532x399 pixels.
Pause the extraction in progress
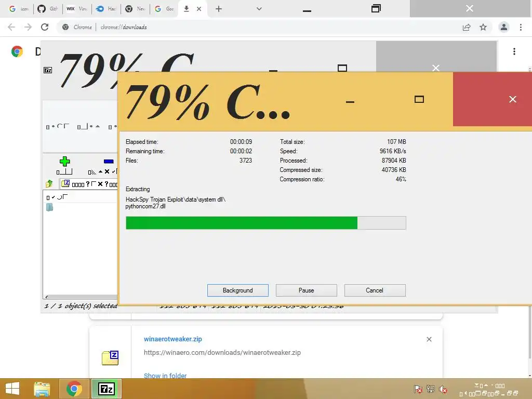[x=307, y=290]
